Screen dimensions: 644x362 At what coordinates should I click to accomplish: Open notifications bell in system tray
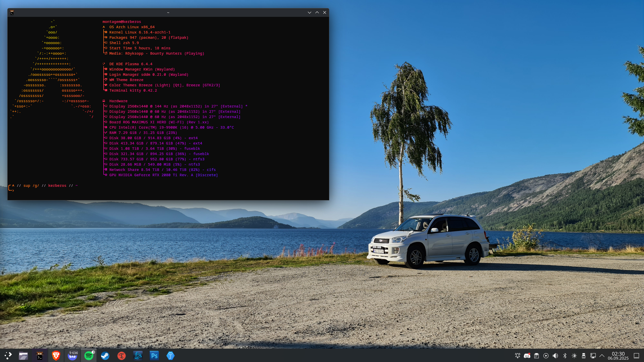pos(517,355)
